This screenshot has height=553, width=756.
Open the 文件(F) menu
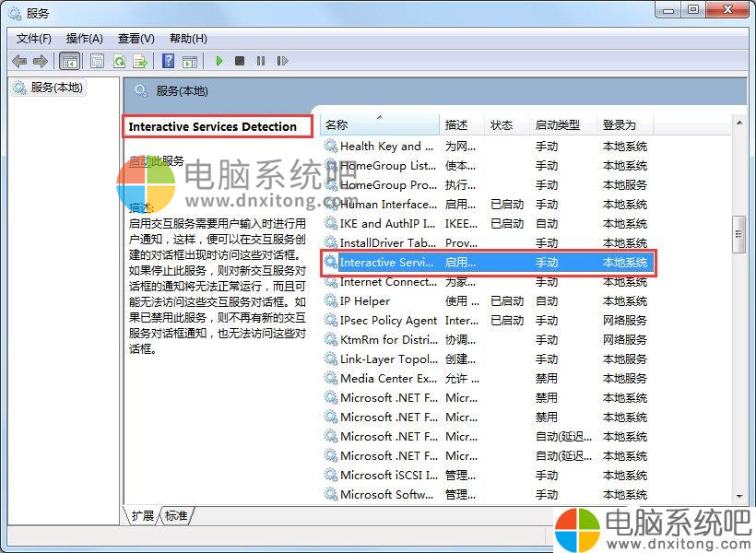(34, 39)
